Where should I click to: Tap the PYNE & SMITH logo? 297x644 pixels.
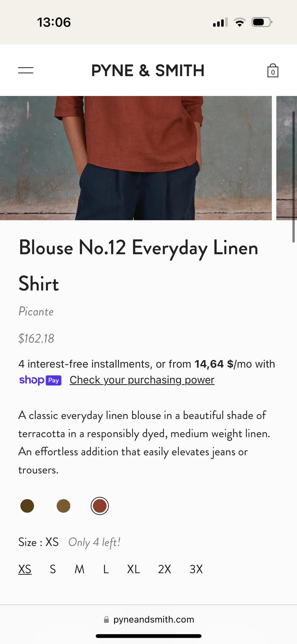point(148,71)
